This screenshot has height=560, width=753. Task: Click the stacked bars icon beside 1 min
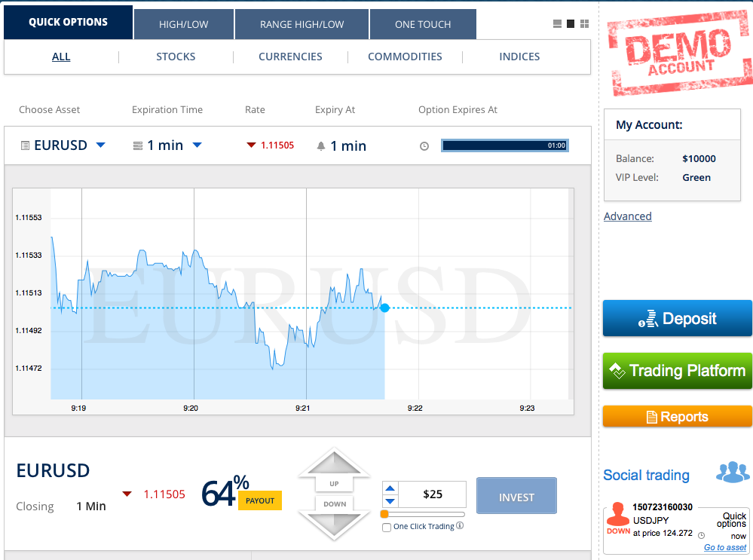tap(138, 145)
